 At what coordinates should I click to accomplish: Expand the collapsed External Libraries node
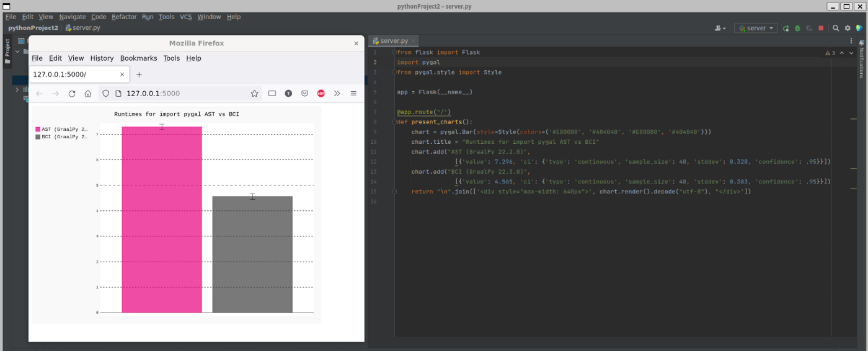(17, 89)
